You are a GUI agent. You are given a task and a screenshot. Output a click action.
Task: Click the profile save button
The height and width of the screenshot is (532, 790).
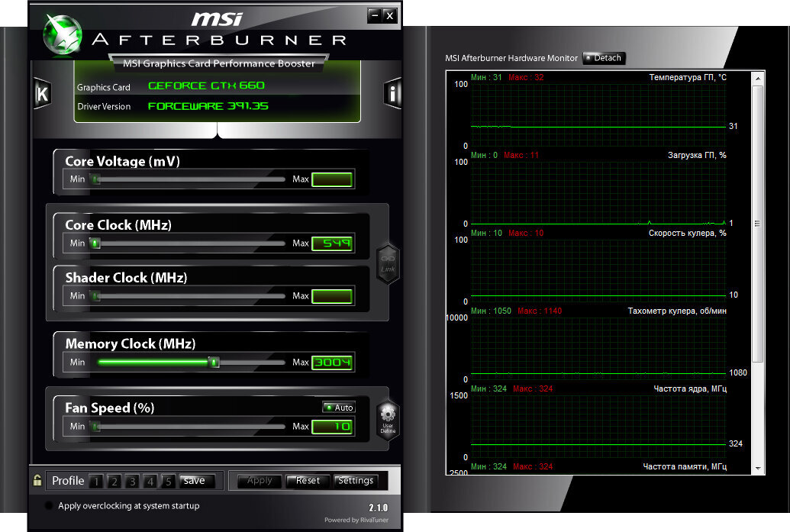(x=198, y=481)
